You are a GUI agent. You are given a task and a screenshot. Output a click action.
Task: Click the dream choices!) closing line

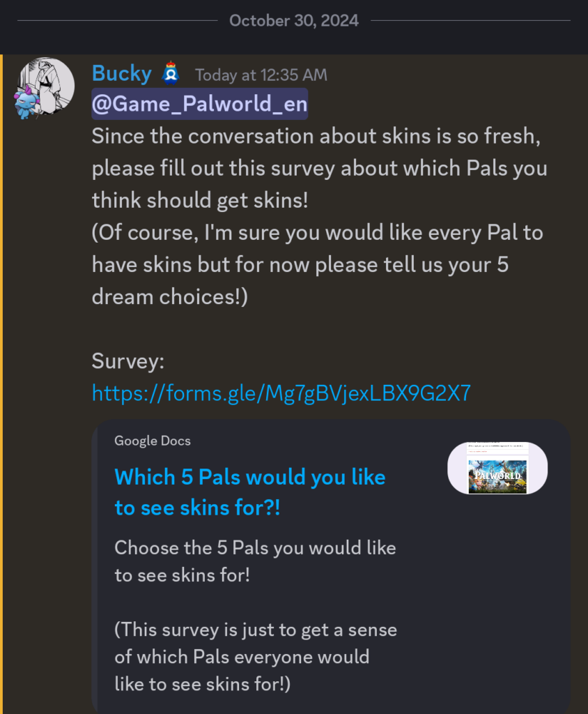coord(170,297)
